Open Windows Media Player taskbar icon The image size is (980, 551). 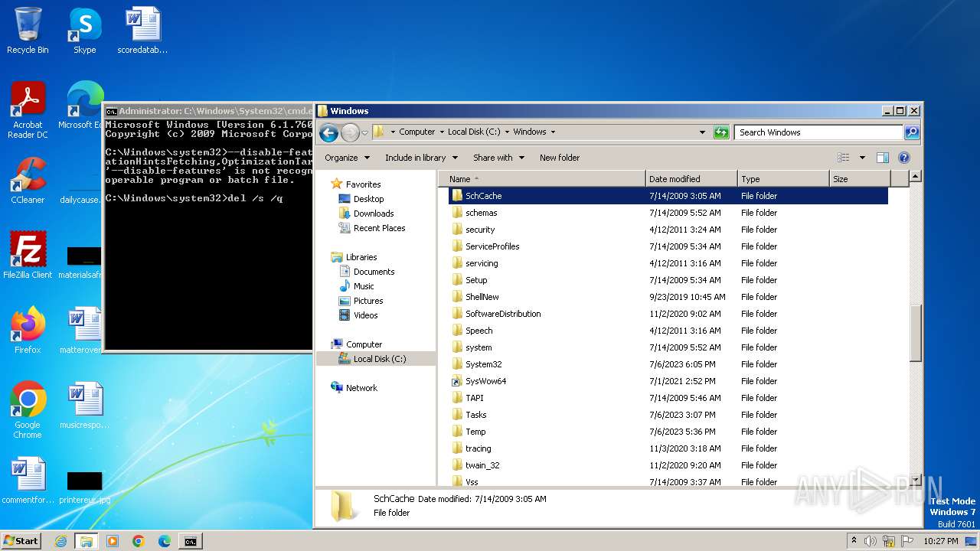click(x=112, y=541)
